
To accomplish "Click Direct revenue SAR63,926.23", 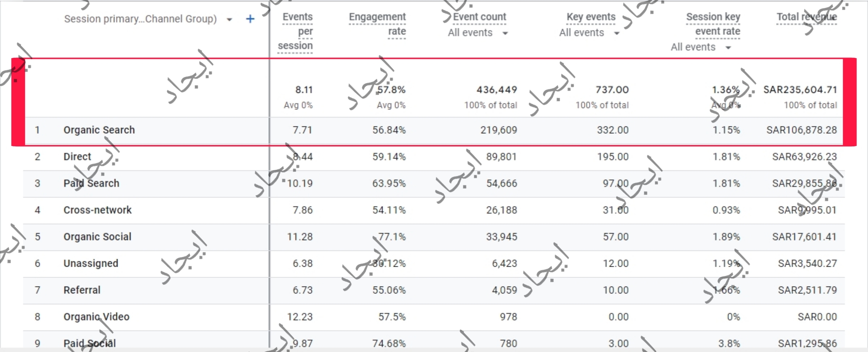I will [x=804, y=157].
